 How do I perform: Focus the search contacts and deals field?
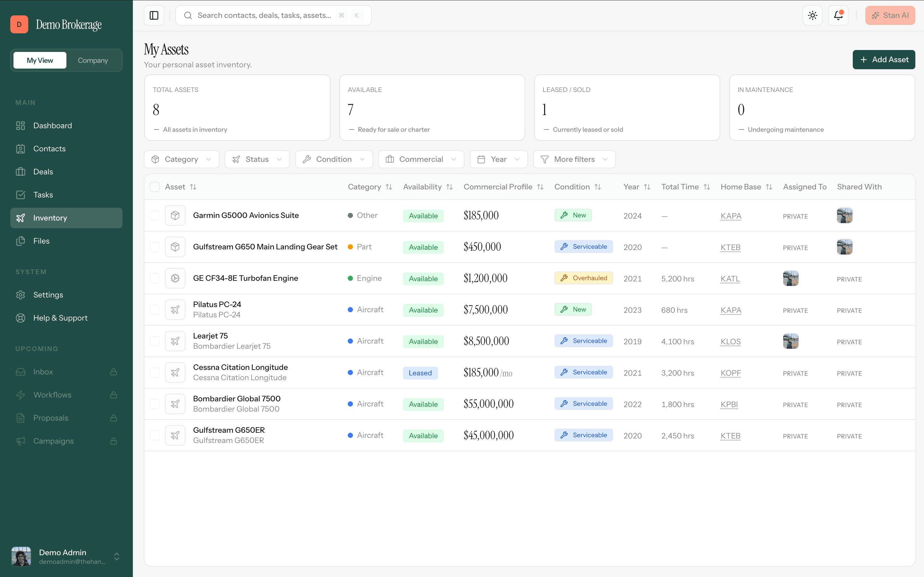coord(273,15)
